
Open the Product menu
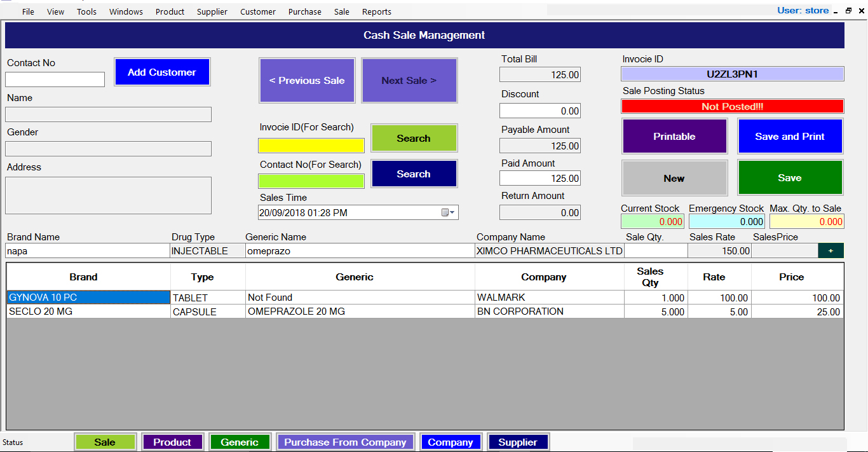(170, 11)
